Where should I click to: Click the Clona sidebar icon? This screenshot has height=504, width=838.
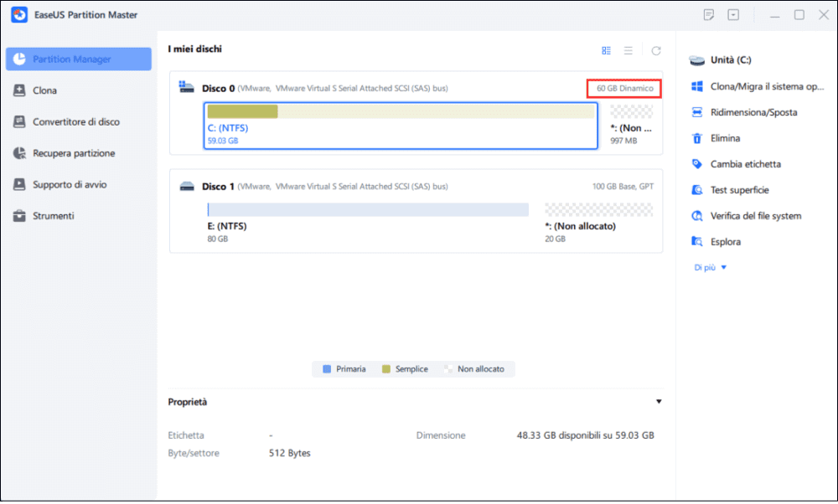pos(19,90)
